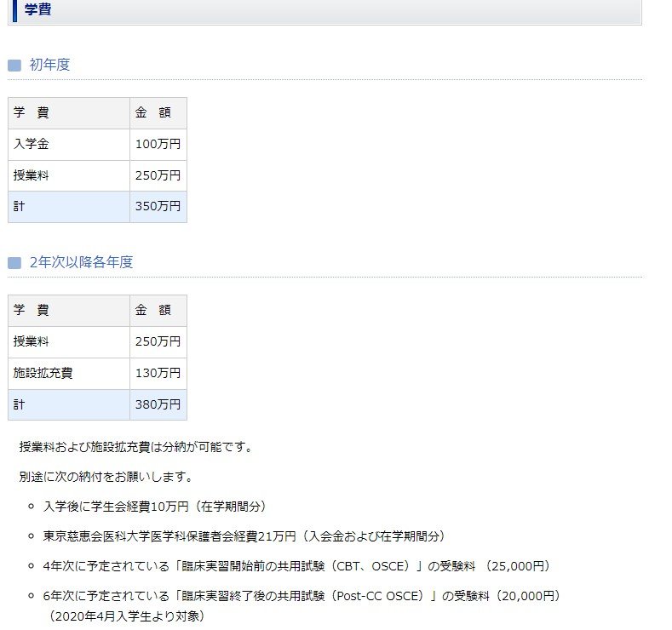Click the 2年次以降各年度 section heading
The width and height of the screenshot is (672, 630).
click(x=81, y=262)
